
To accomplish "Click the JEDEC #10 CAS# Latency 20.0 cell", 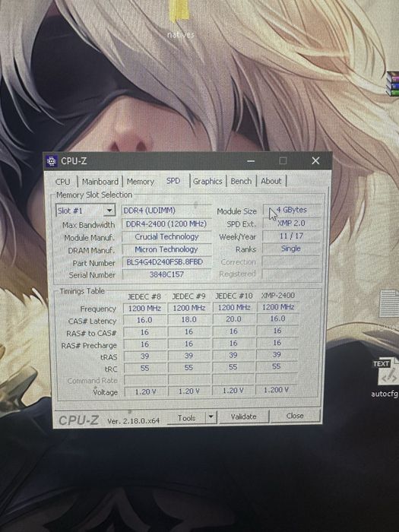I will (x=233, y=319).
